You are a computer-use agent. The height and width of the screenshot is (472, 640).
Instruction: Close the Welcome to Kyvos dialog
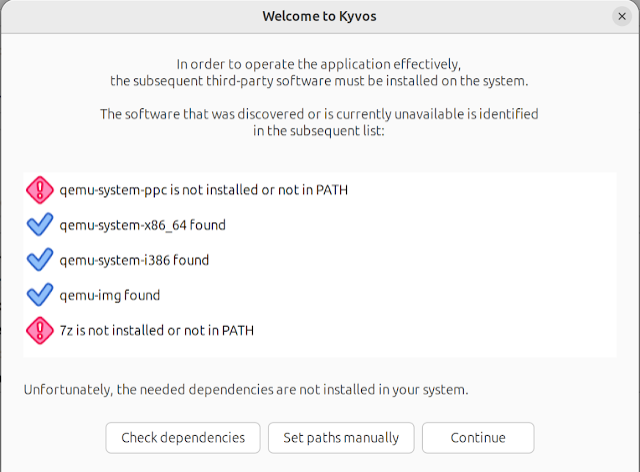click(x=622, y=16)
